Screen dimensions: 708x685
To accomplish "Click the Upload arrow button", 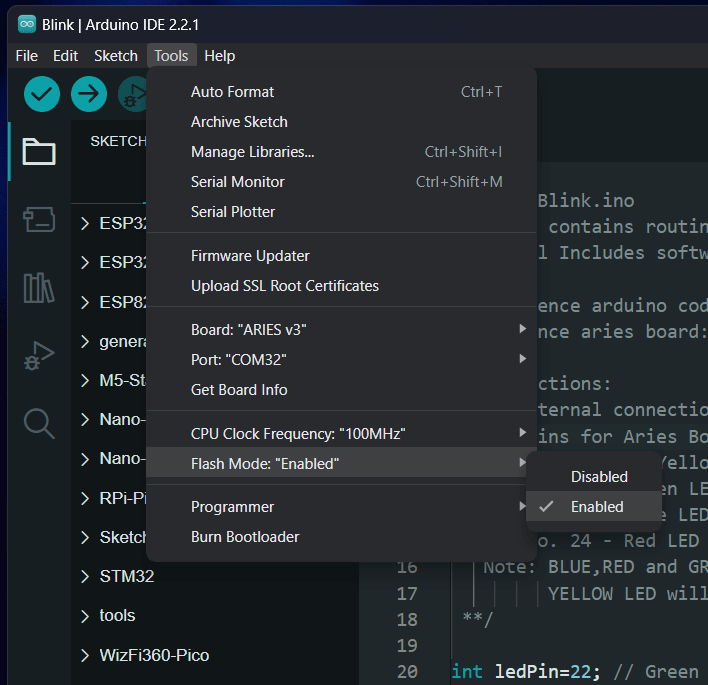I will (89, 94).
